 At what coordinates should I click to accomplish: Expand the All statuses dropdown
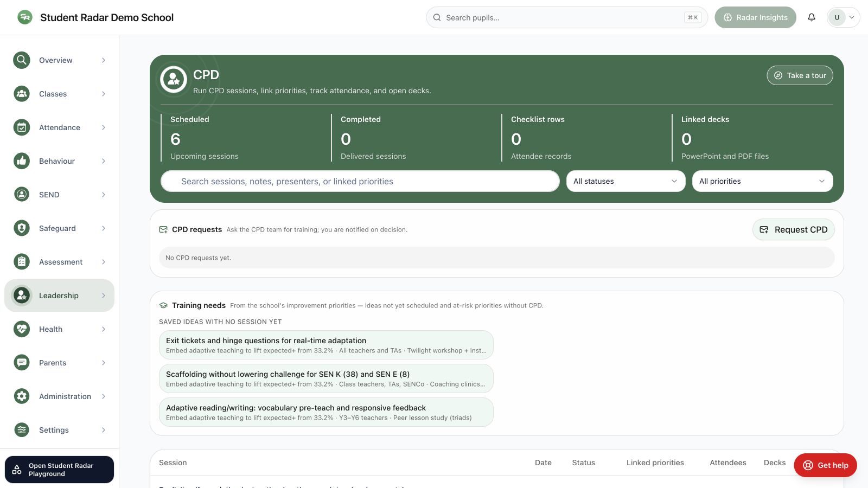tap(626, 181)
